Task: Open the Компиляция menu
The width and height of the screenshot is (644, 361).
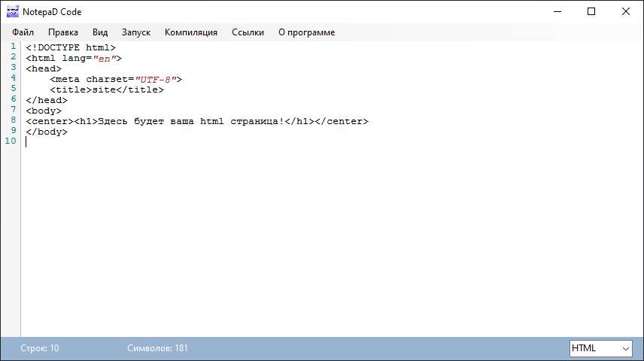Action: pos(191,32)
